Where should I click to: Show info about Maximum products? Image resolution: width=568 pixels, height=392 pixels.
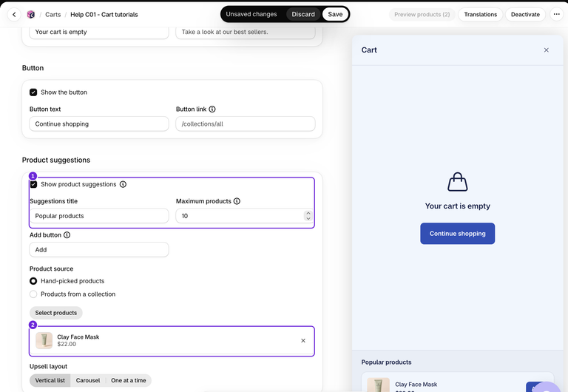(237, 201)
